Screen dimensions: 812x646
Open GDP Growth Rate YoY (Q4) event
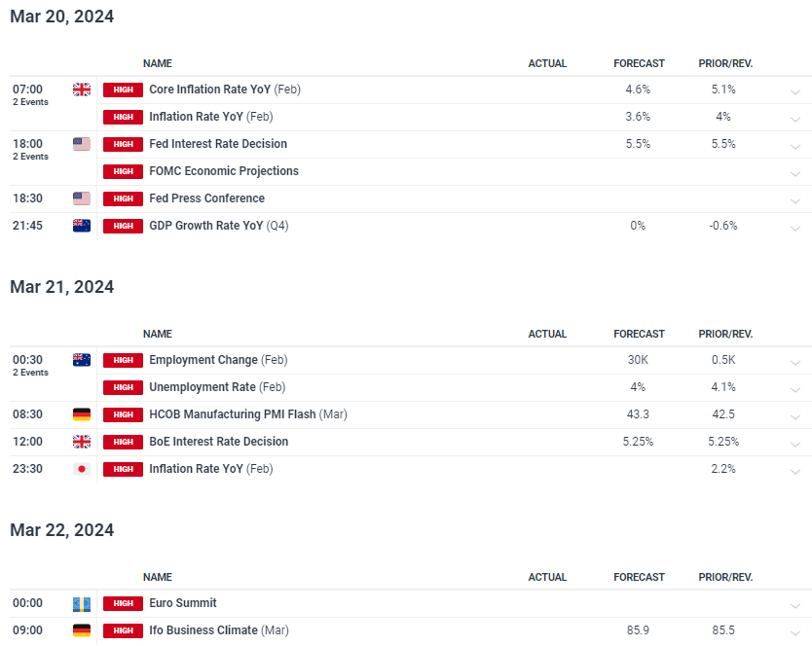pos(218,226)
